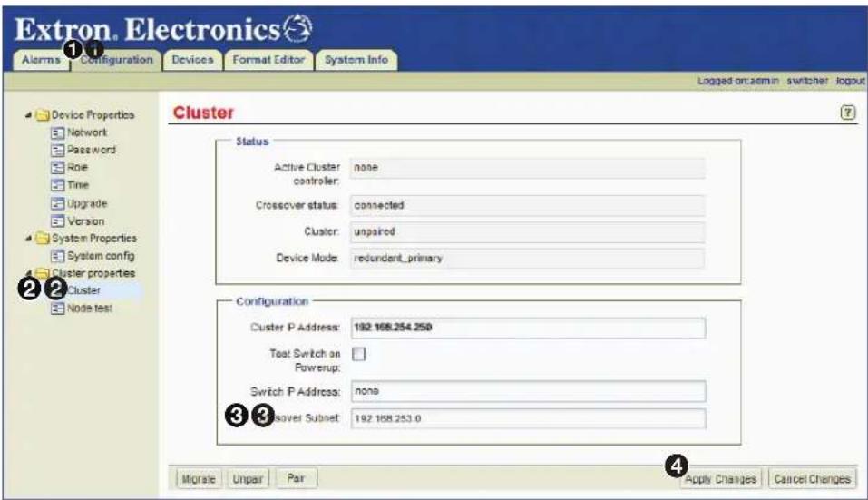Open the Devices tab

coord(192,60)
